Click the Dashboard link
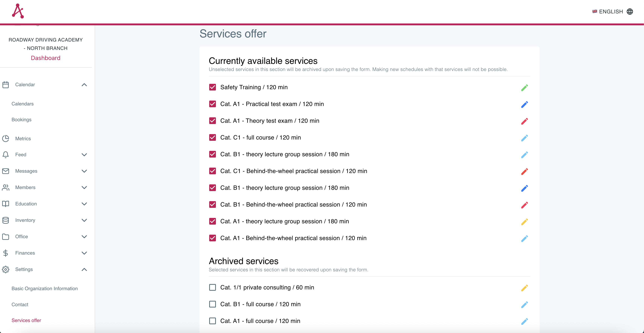The image size is (644, 333). pyautogui.click(x=45, y=58)
